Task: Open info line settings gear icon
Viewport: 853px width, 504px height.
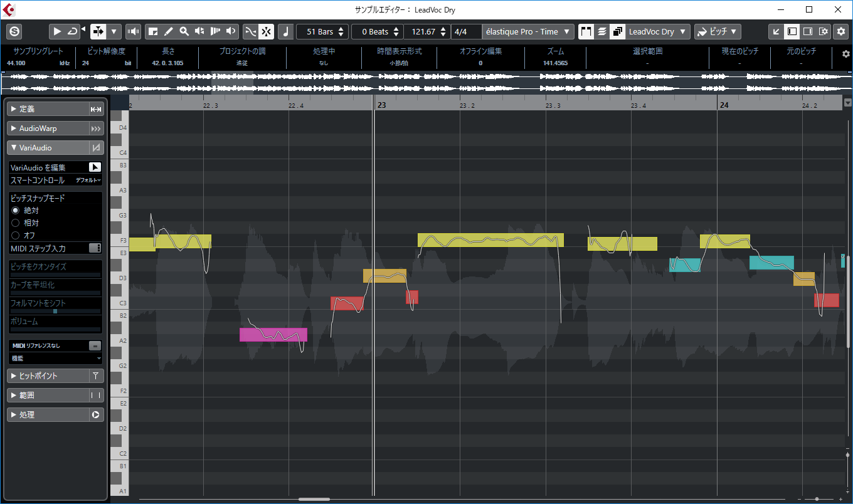Action: 845,55
